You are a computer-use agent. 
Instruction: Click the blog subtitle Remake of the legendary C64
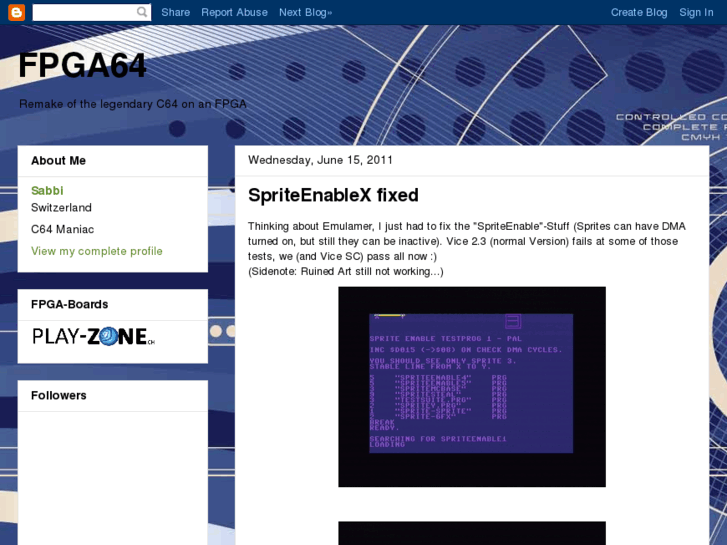tap(133, 104)
